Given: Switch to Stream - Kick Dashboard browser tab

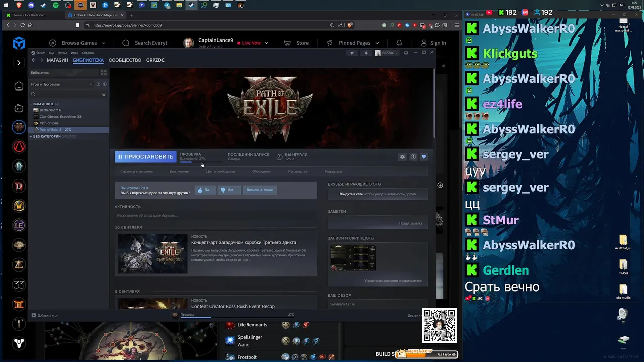Looking at the screenshot, I should click(33, 15).
